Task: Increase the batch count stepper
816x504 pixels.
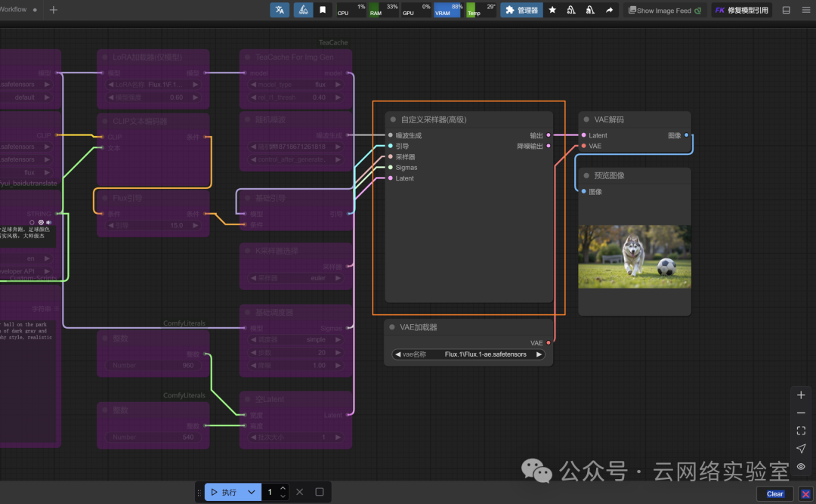Action: click(x=283, y=488)
